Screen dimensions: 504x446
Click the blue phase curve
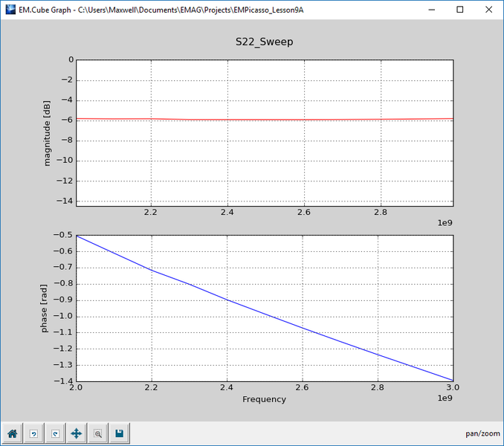click(265, 314)
